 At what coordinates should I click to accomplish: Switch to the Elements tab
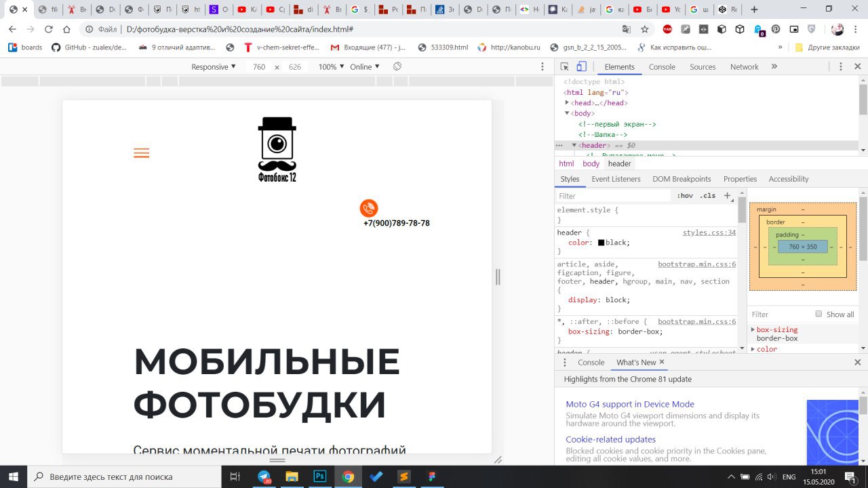pos(619,66)
